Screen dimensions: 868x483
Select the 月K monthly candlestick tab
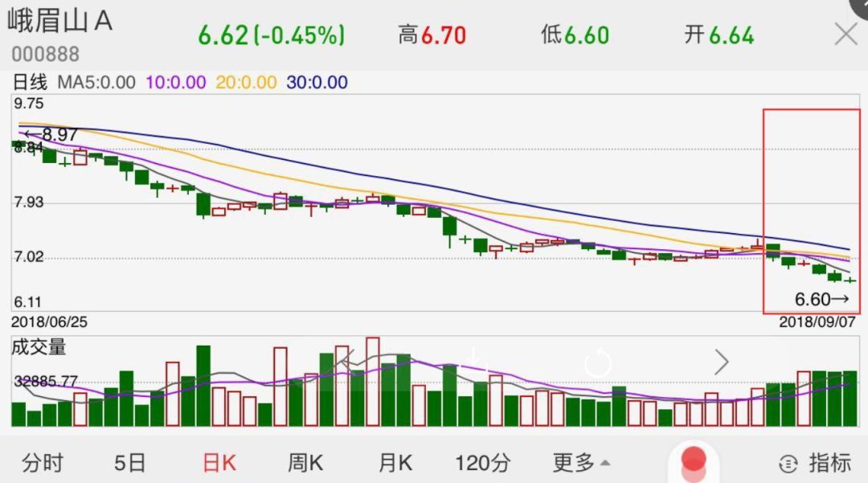pyautogui.click(x=395, y=463)
